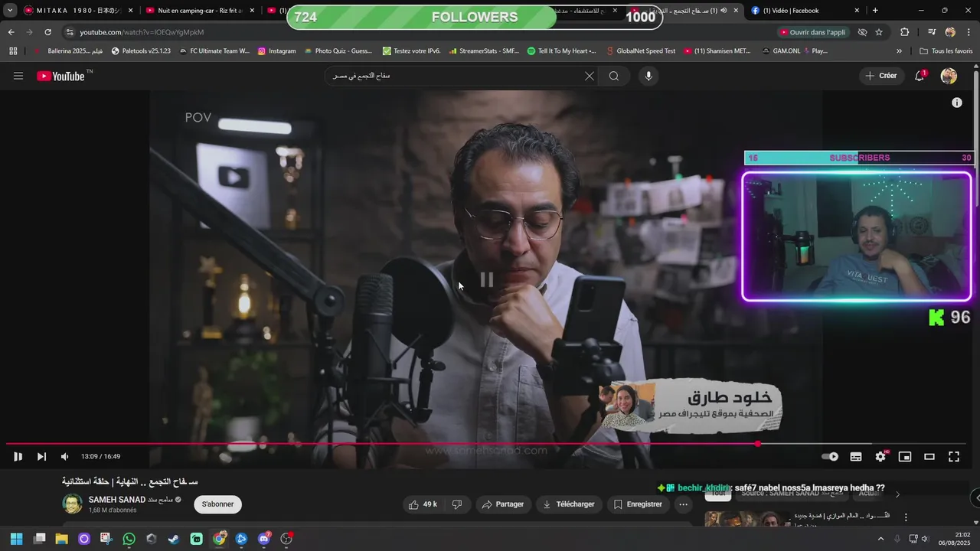Image resolution: width=980 pixels, height=551 pixels.
Task: Show hidden system tray icons
Action: click(880, 539)
